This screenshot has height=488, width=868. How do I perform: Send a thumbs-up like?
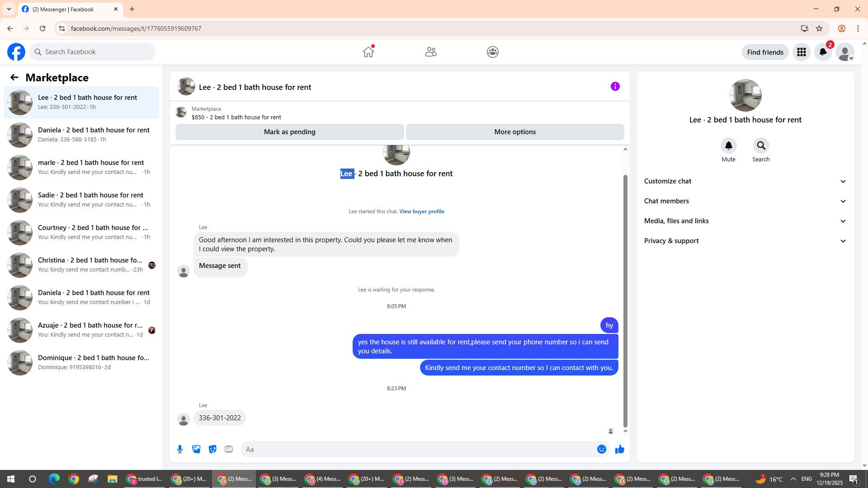coord(619,449)
